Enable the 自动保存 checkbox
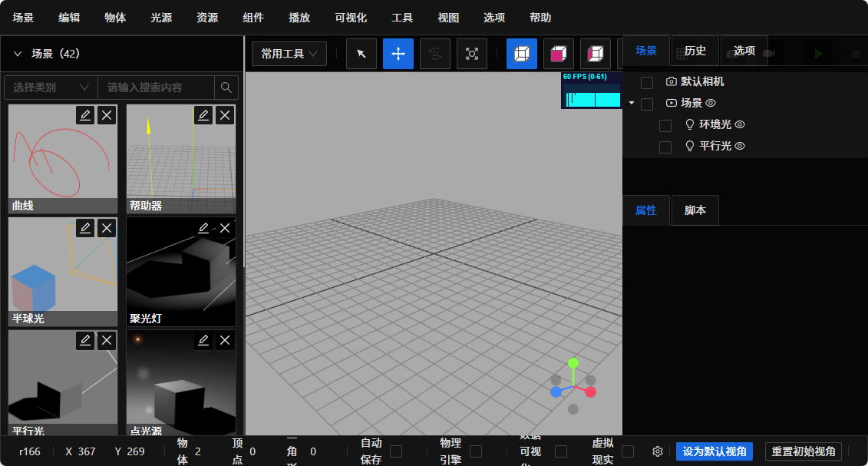The image size is (868, 466). pos(396,451)
